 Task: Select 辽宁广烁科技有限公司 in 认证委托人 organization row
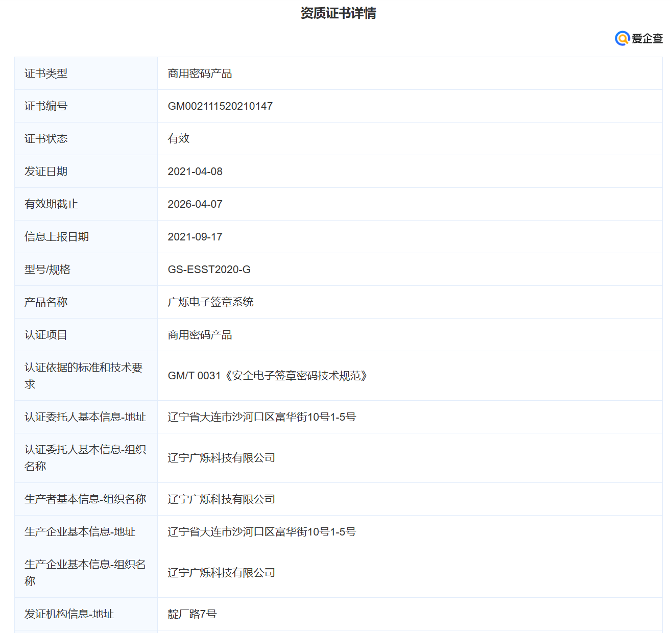tap(222, 458)
